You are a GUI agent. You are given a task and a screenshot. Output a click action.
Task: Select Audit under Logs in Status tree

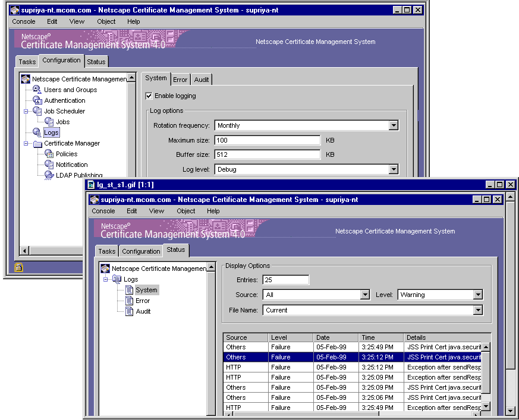click(x=143, y=311)
